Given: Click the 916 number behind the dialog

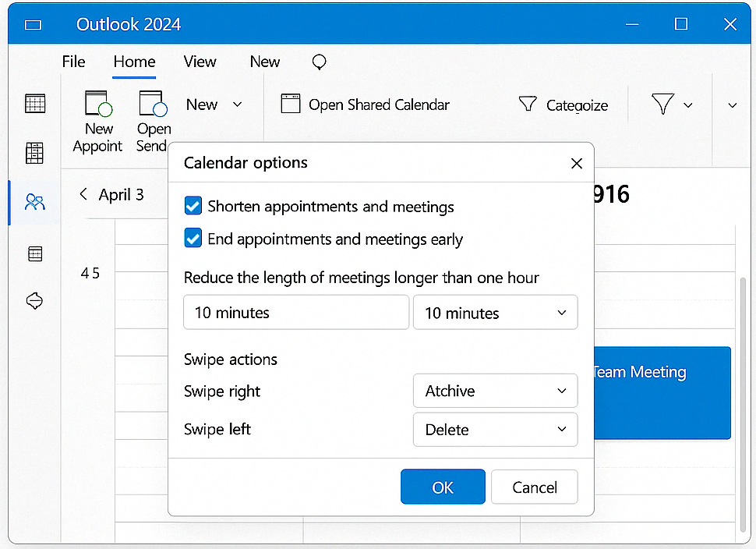Looking at the screenshot, I should [x=611, y=194].
